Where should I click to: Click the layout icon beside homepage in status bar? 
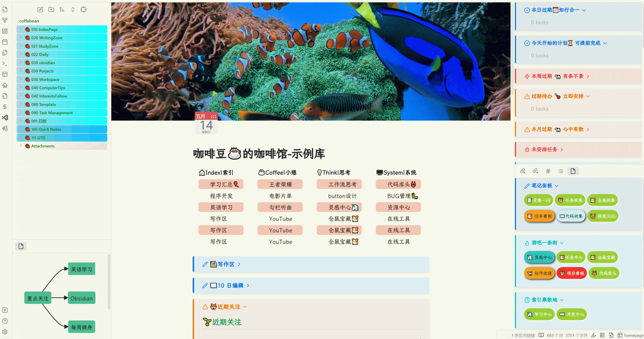tap(620, 335)
